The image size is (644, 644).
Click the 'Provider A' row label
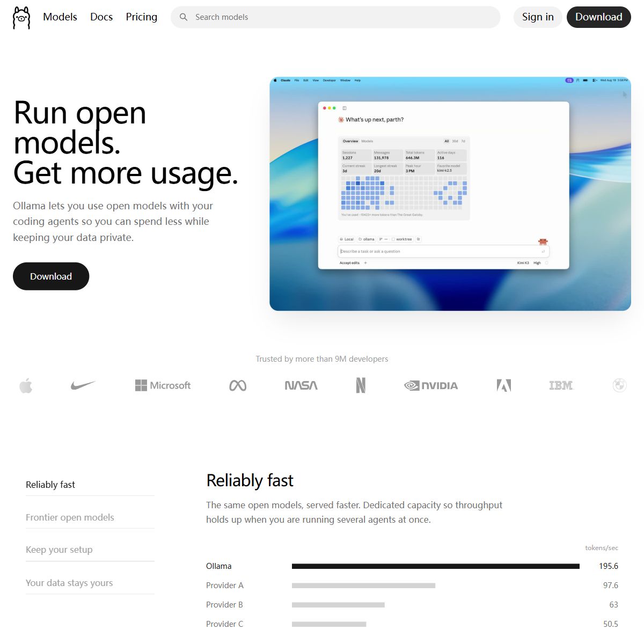tap(225, 586)
